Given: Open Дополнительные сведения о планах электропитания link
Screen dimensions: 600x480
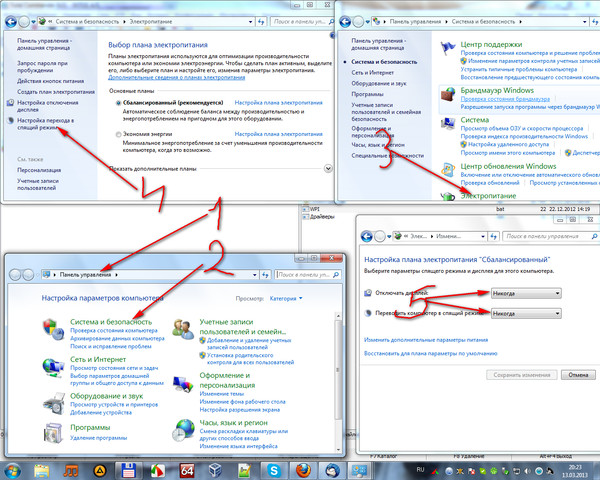Looking at the screenshot, I should (x=176, y=77).
